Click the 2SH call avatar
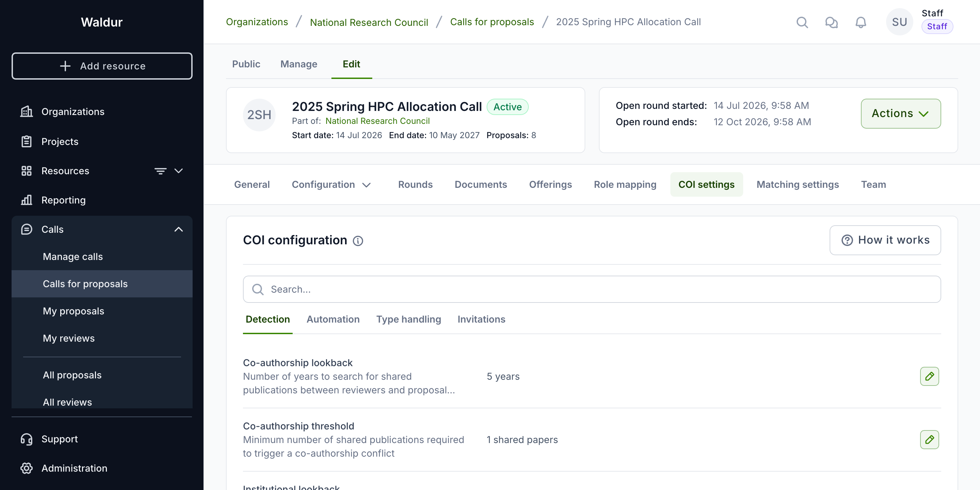Image resolution: width=980 pixels, height=490 pixels. point(259,115)
